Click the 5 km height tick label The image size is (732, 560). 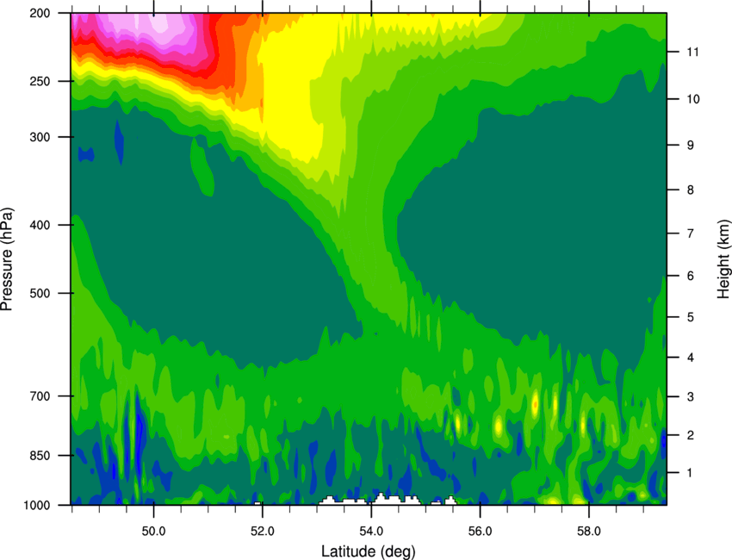(691, 318)
